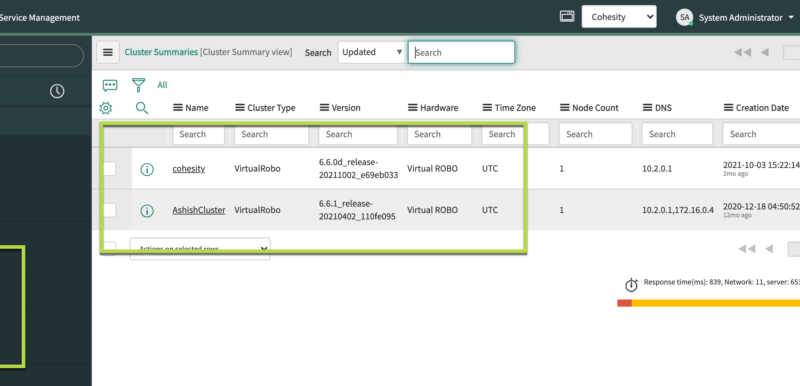Click the Version column search field

358,134
